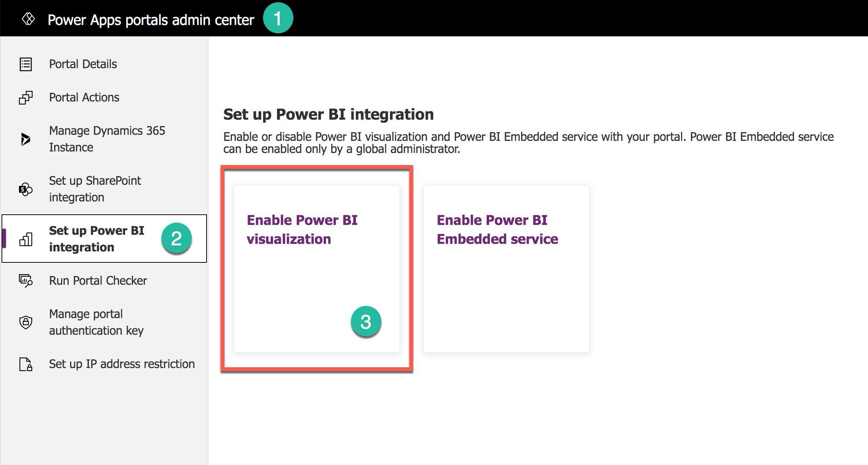Open Portal Details menu item

(104, 64)
